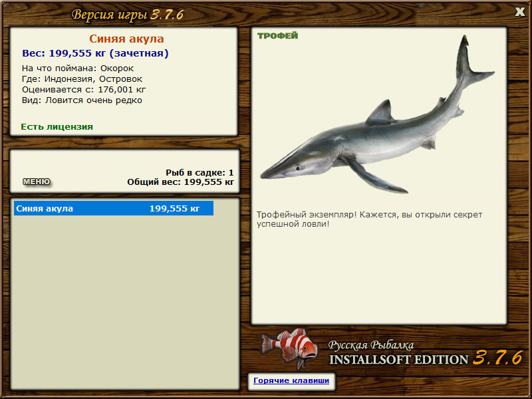
Task: Click the INSTALLSOFT EDITION text
Action: coord(398,360)
